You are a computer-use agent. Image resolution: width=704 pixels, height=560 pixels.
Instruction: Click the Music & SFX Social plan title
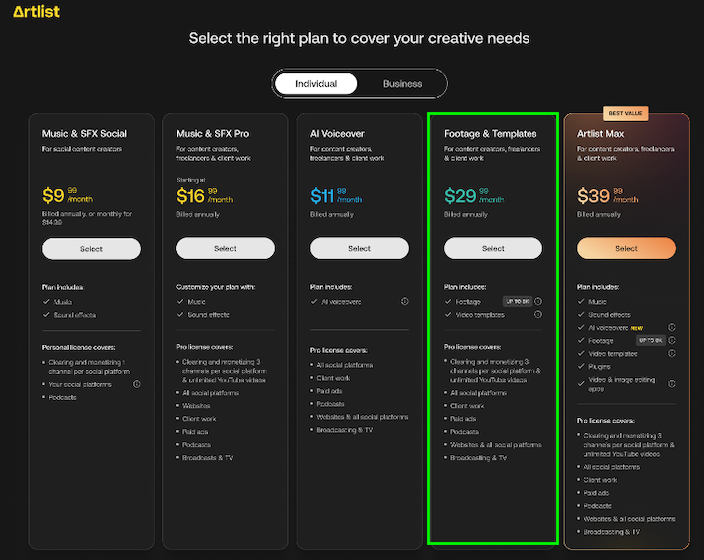click(x=84, y=134)
